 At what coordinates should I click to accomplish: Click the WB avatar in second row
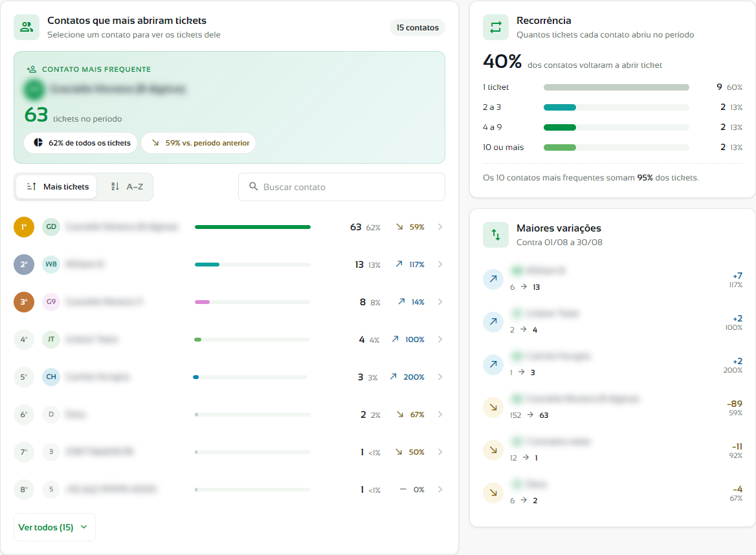[51, 265]
